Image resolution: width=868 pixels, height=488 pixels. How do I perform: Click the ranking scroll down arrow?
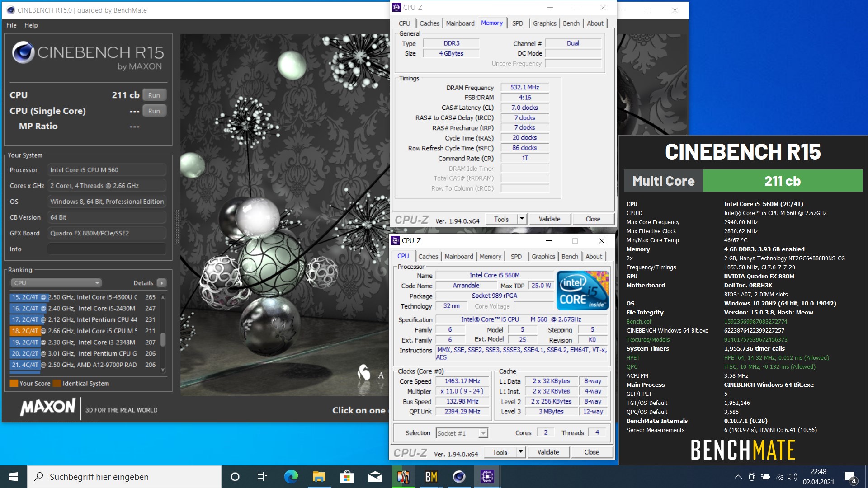(163, 370)
